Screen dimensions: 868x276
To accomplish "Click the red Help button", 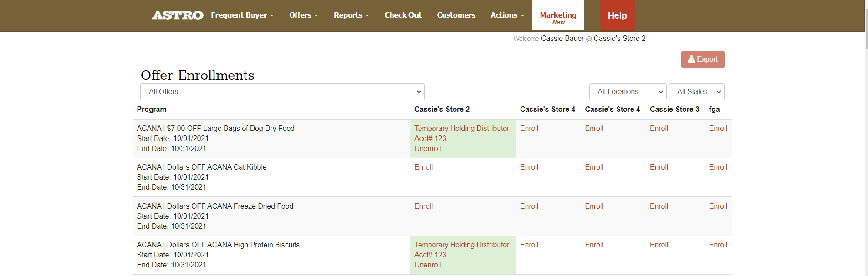I will [x=617, y=15].
